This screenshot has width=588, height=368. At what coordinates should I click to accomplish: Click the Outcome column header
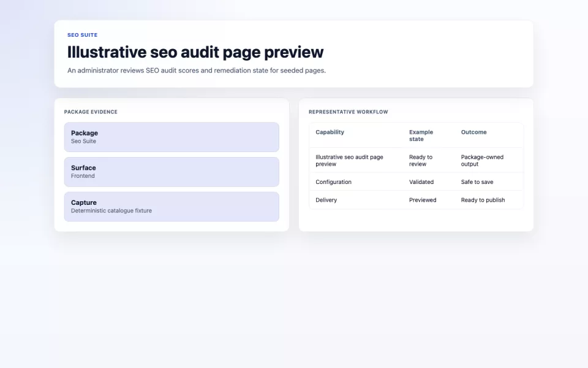click(473, 132)
